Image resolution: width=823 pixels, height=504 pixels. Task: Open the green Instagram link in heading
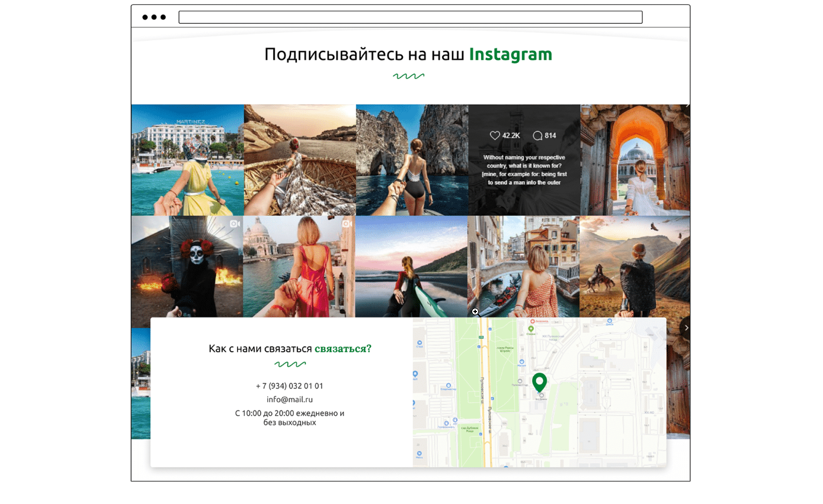[510, 54]
